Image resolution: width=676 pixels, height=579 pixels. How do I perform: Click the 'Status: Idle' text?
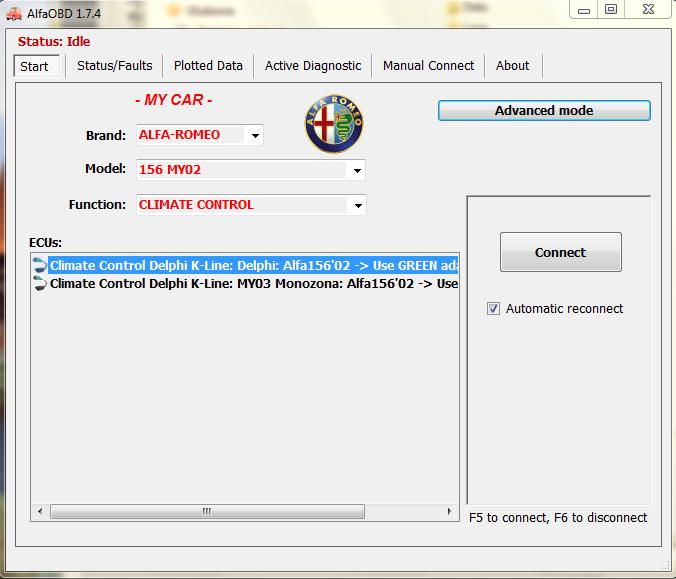[54, 41]
